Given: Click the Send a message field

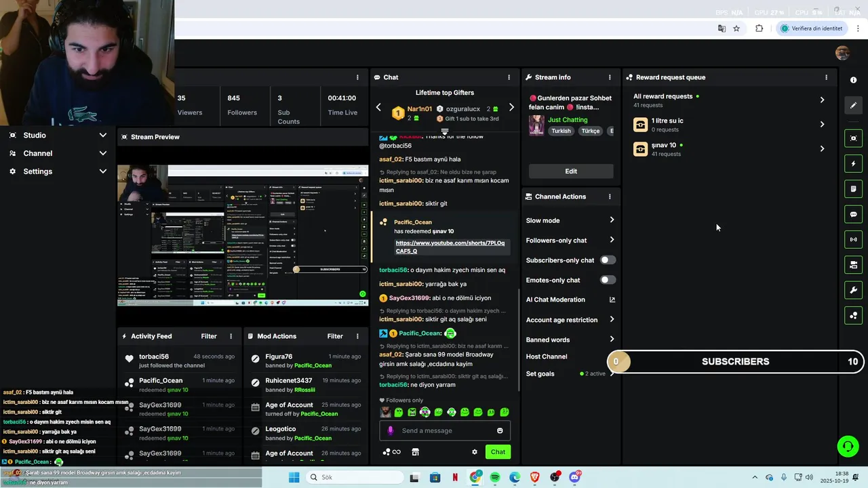Looking at the screenshot, I should point(445,430).
